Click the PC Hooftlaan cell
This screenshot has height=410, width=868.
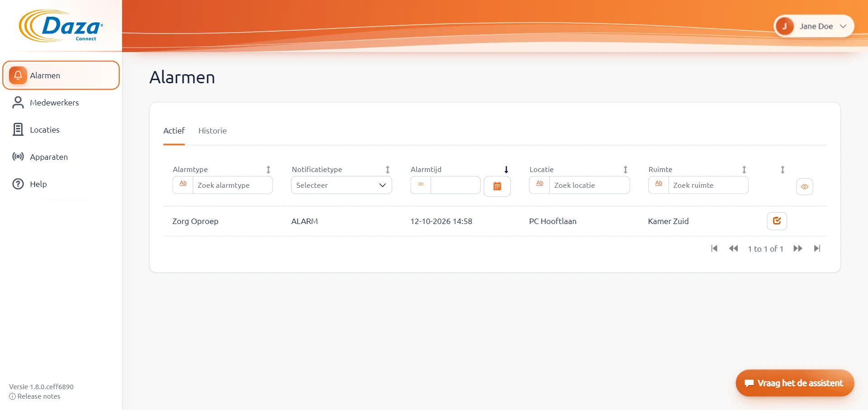click(x=553, y=221)
